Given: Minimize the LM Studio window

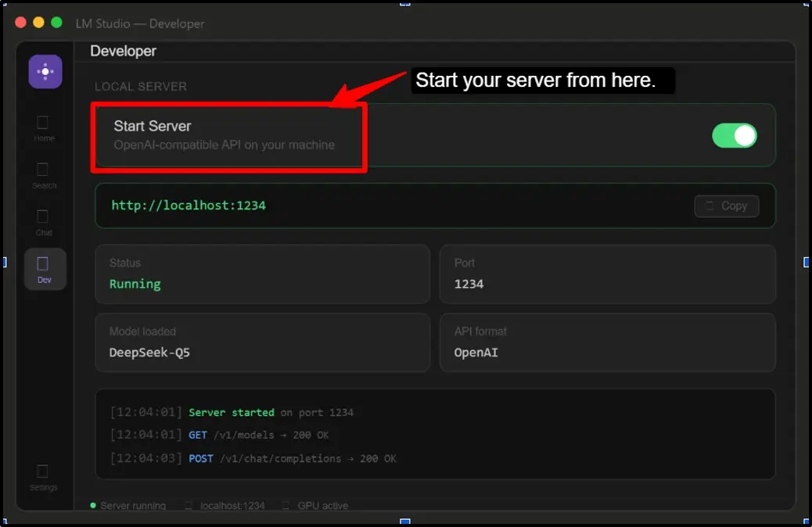Looking at the screenshot, I should [x=39, y=22].
